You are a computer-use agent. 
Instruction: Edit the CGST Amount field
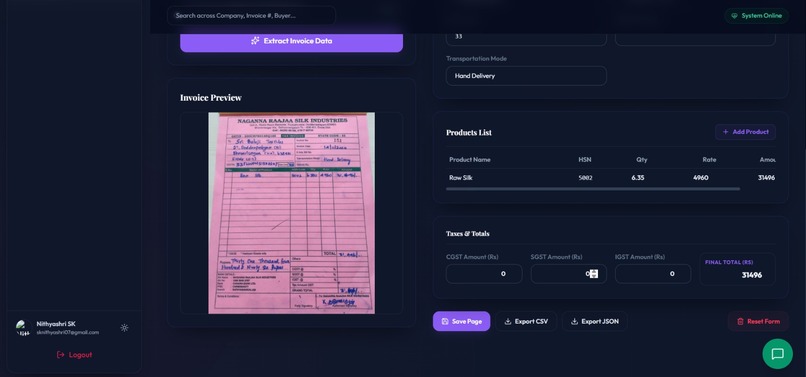[484, 274]
